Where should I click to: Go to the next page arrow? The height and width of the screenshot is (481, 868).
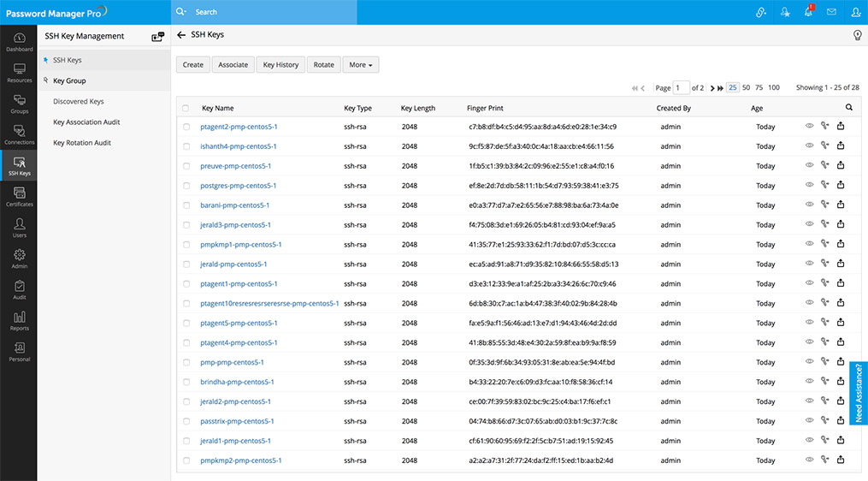point(711,88)
